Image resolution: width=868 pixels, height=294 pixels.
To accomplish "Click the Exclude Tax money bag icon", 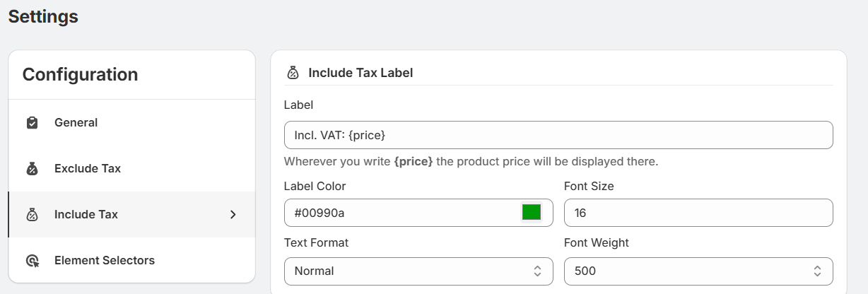I will pyautogui.click(x=32, y=169).
